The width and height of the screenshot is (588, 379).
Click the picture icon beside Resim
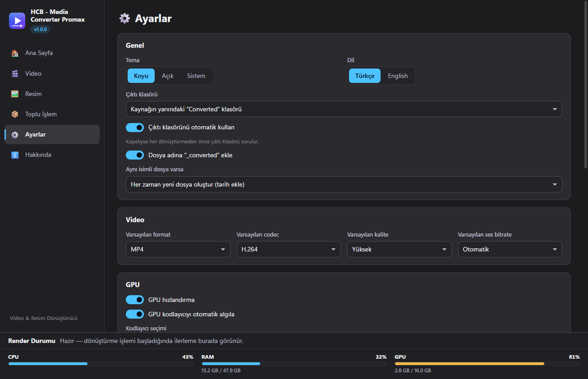click(x=15, y=94)
